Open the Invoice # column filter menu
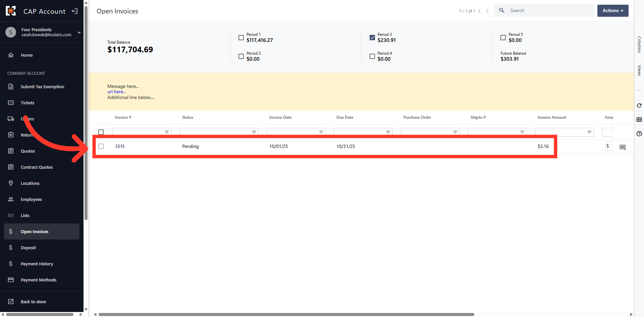This screenshot has height=317, width=644. [x=167, y=132]
